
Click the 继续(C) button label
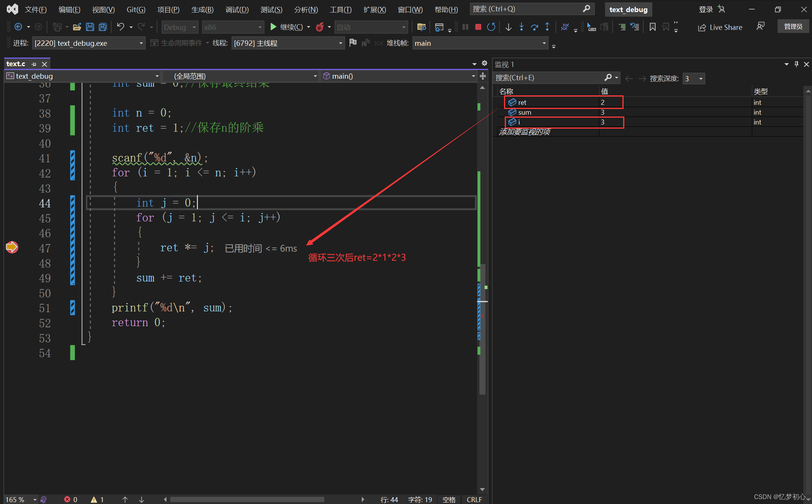[x=291, y=27]
